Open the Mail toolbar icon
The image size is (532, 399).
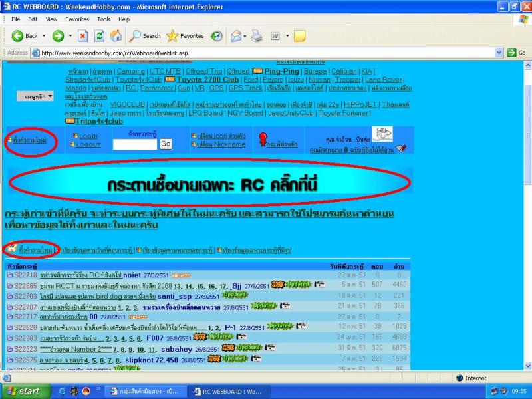(237, 36)
